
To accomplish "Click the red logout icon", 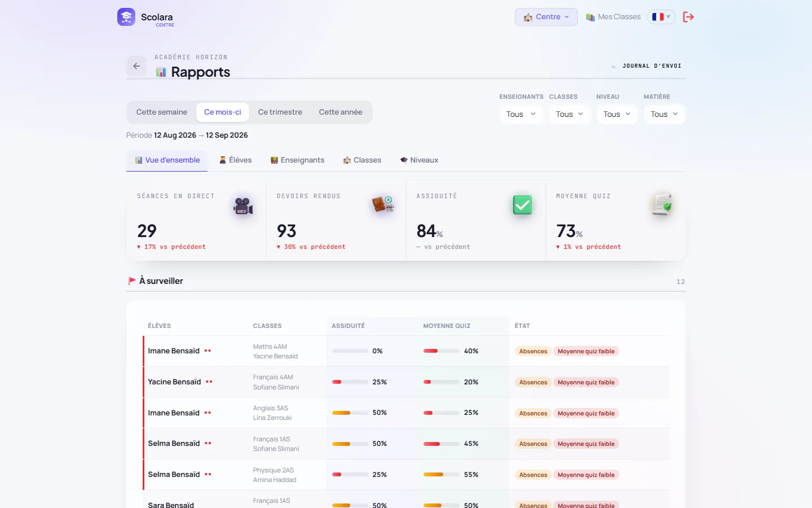I will (x=688, y=17).
